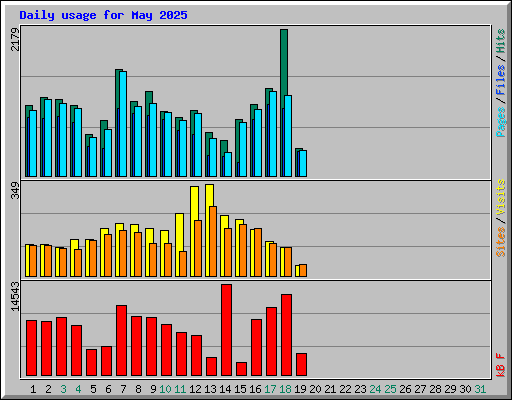512x400 pixels.
Task: Click the day 29 label on x-axis
Action: pos(450,389)
